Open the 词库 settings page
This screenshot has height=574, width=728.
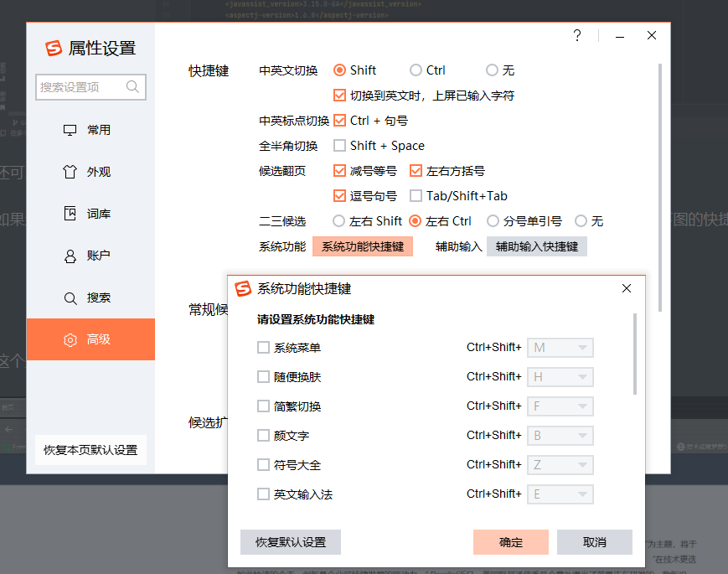pos(90,214)
